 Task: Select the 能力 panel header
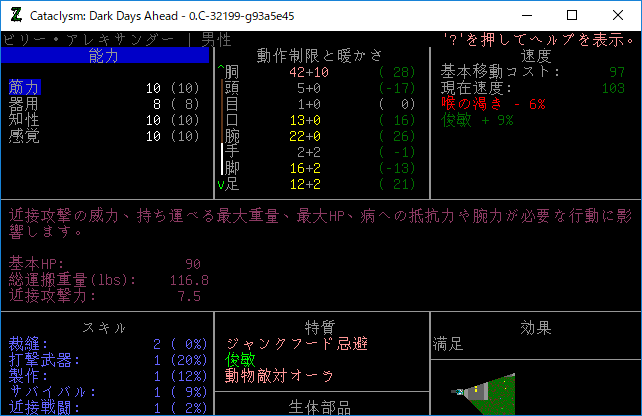point(104,56)
